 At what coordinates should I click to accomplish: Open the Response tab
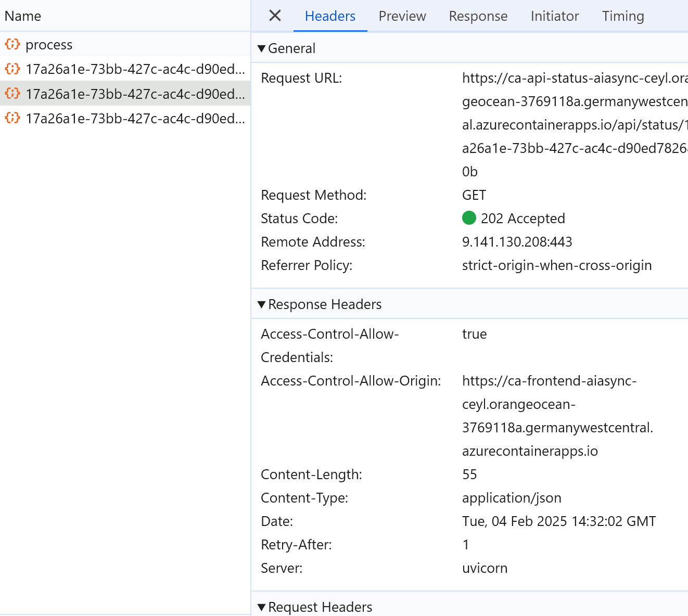478,16
